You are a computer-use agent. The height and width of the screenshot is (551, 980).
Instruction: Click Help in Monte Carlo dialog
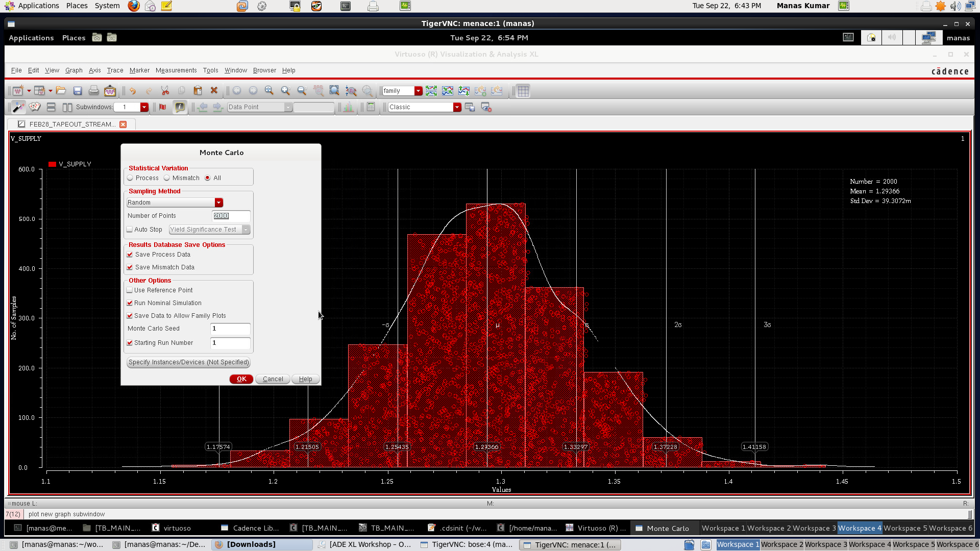pyautogui.click(x=306, y=379)
